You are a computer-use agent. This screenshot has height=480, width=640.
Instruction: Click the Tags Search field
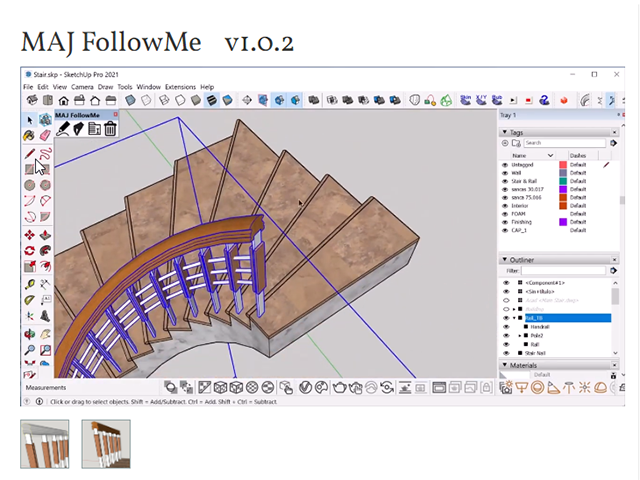pos(564,143)
